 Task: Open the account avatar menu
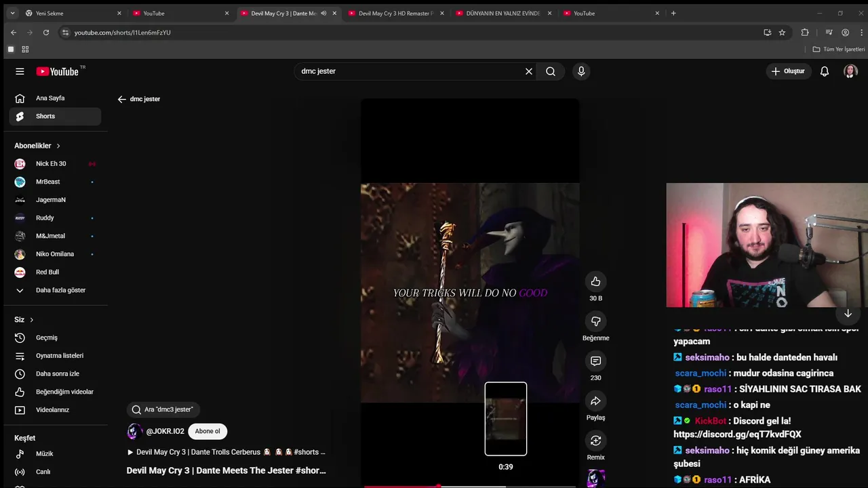[x=850, y=71]
